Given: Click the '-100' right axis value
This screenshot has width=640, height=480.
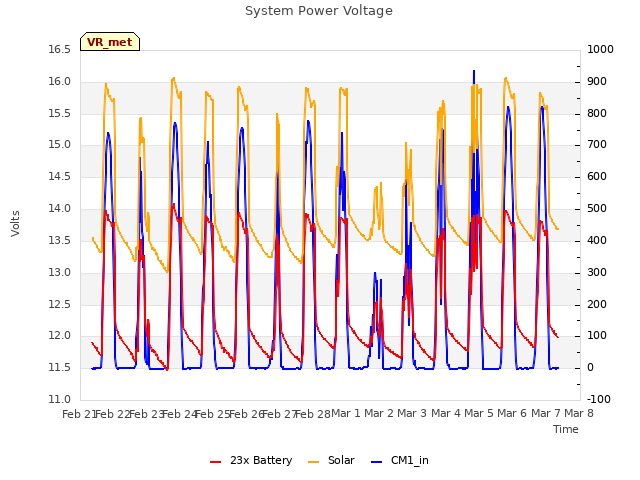Looking at the screenshot, I should tap(599, 399).
